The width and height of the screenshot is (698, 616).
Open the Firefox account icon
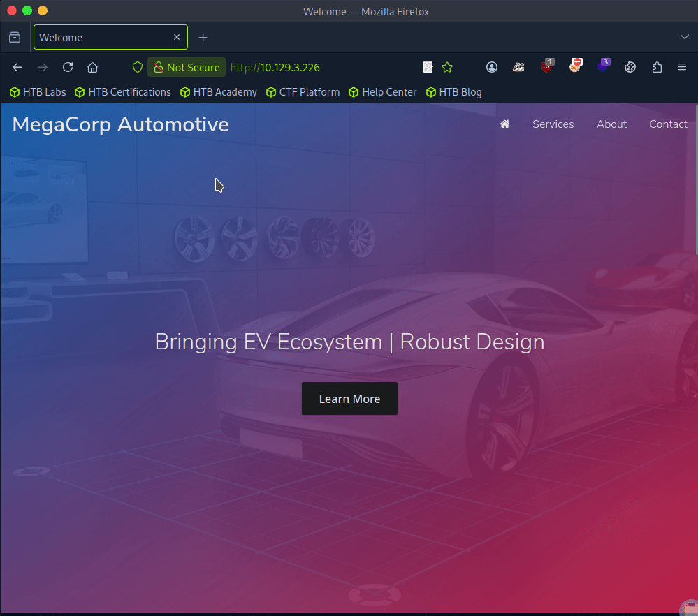pyautogui.click(x=492, y=67)
